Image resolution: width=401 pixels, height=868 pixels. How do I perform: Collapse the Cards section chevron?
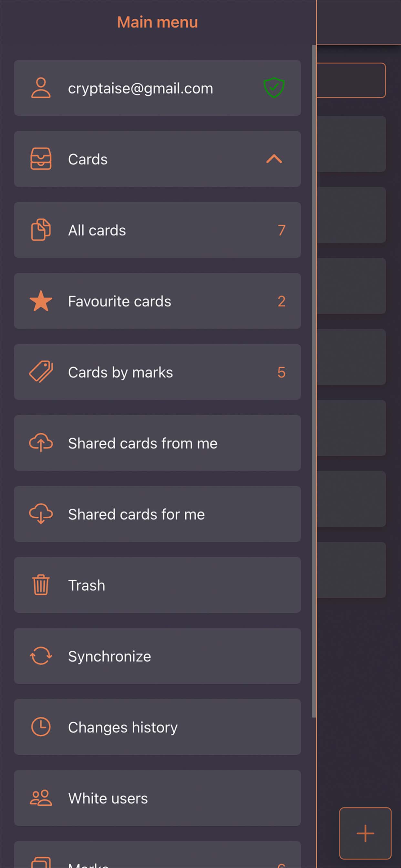(x=274, y=159)
